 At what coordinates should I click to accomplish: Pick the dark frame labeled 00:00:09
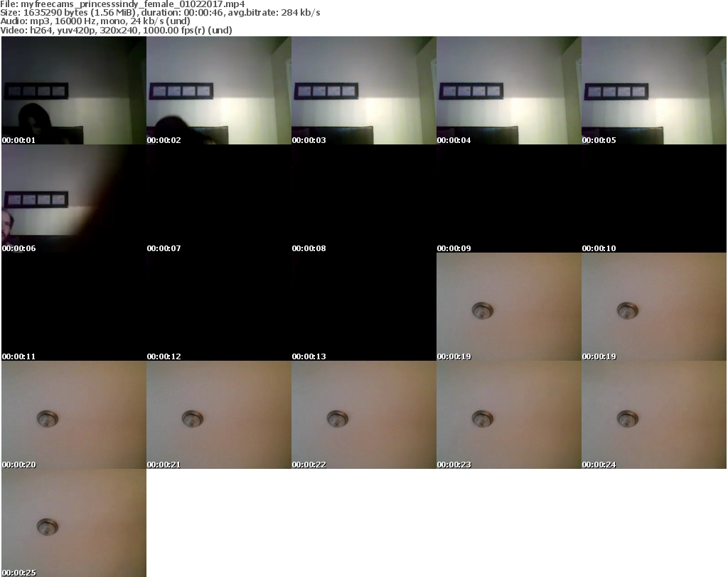509,198
